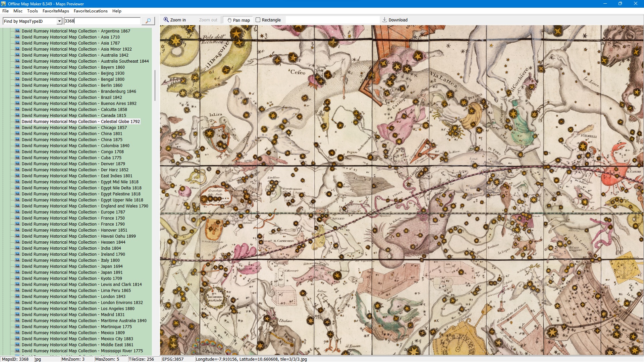644x362 pixels.
Task: Click map icon beside Argentina 1867
Action: (x=17, y=31)
